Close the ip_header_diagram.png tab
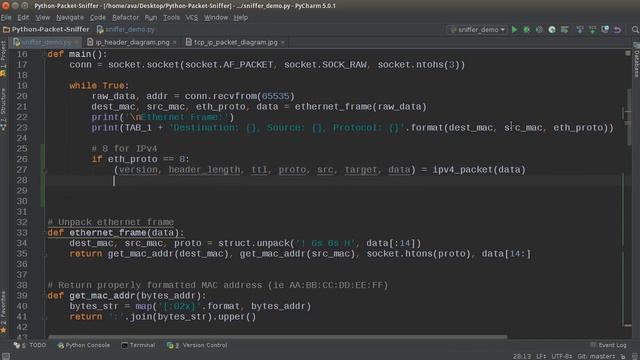 175,42
